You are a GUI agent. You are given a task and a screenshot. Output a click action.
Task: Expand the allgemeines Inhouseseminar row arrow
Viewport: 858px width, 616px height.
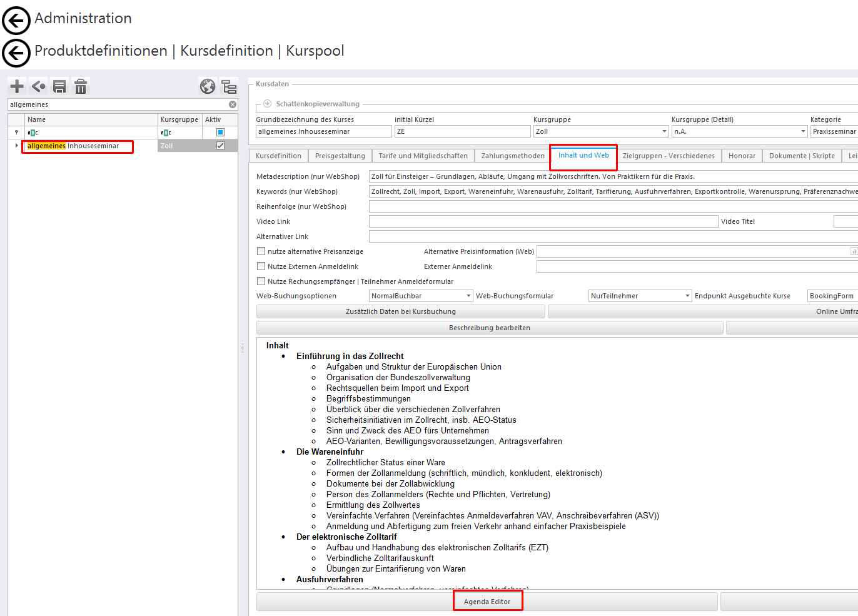click(x=16, y=146)
